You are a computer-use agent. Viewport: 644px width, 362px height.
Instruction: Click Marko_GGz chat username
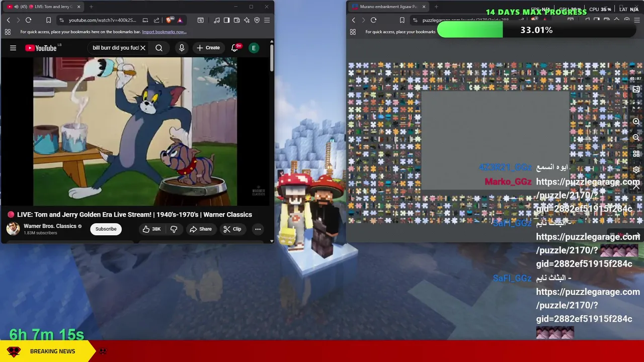[x=508, y=182]
